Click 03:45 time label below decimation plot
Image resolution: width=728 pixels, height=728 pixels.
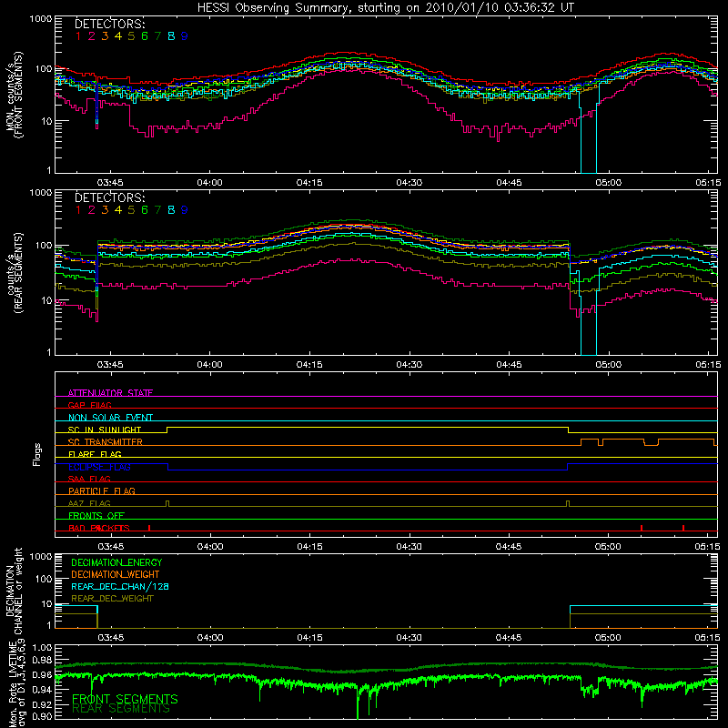[110, 638]
